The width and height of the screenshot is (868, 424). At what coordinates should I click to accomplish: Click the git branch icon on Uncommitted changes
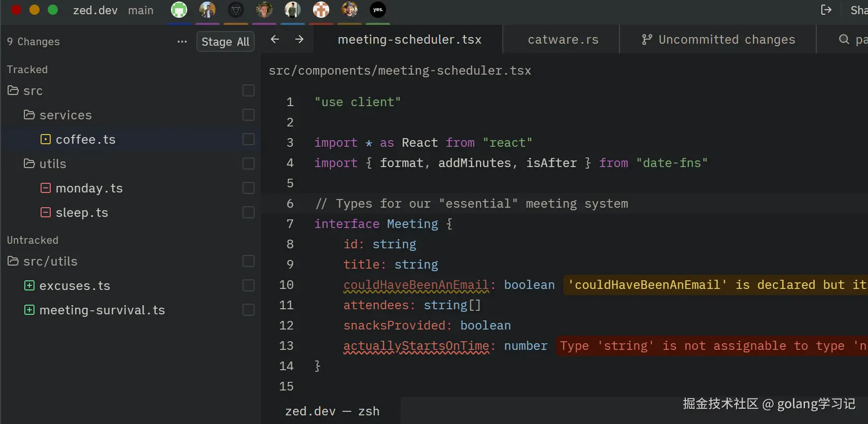(647, 40)
